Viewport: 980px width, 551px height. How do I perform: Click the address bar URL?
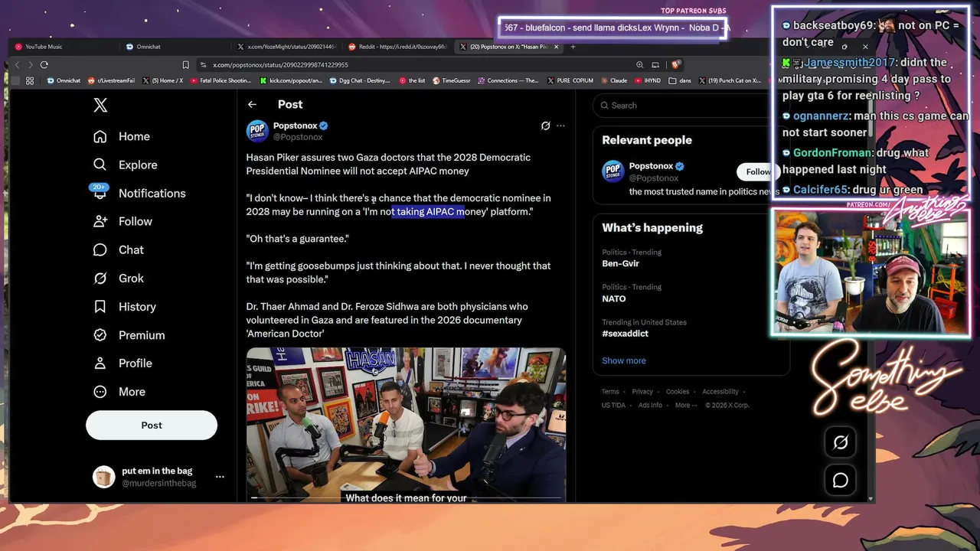[280, 65]
